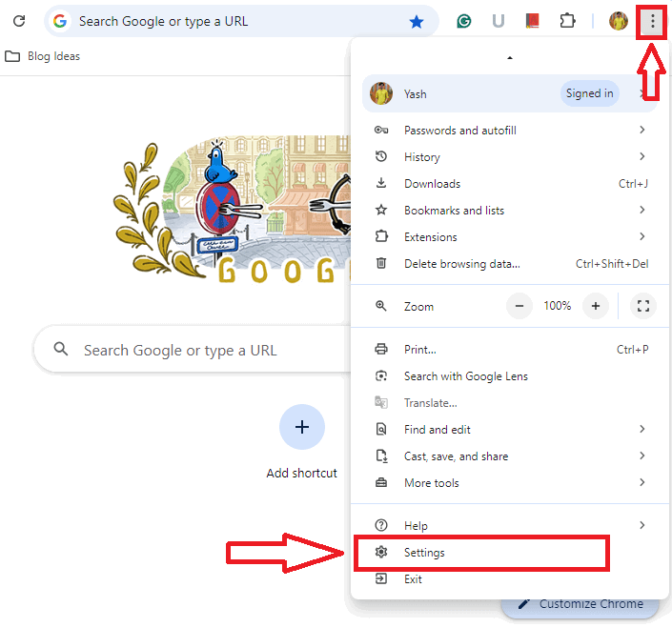Viewport: 672px width, 628px height.
Task: Click the Signed in badge
Action: point(589,93)
